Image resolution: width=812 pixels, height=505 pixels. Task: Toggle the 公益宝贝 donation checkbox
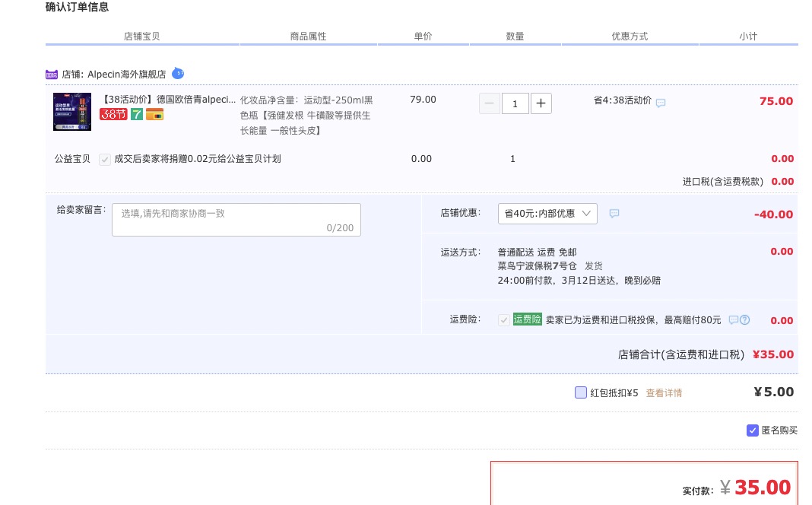[x=105, y=160]
